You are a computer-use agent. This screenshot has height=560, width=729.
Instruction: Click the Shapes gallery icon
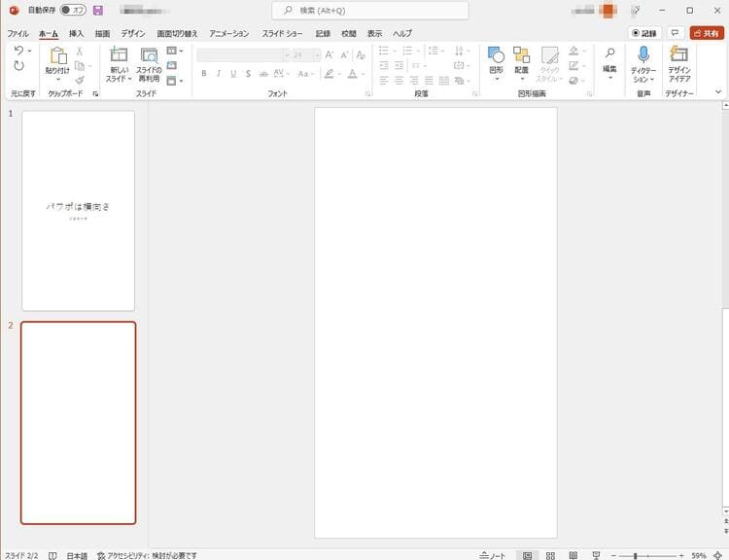496,54
